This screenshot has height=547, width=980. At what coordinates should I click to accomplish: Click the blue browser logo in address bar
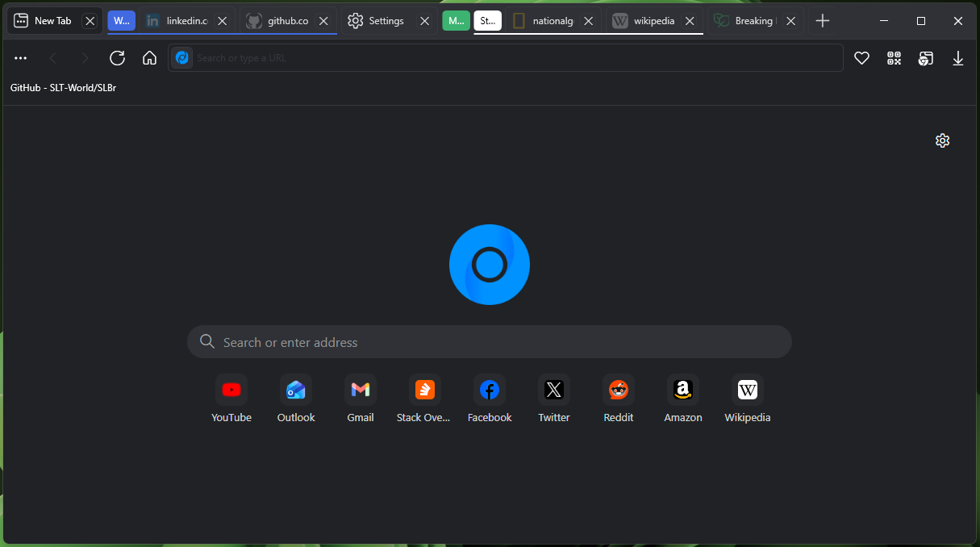[182, 58]
